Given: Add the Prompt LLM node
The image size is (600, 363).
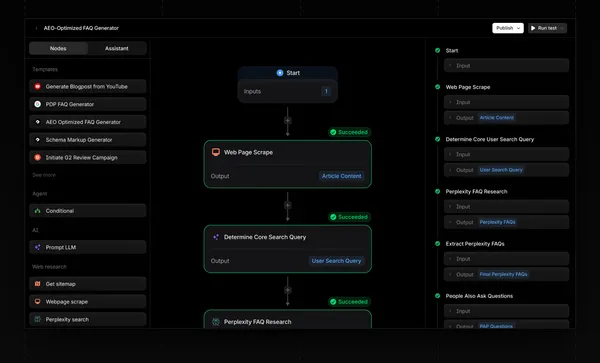Looking at the screenshot, I should pos(88,247).
